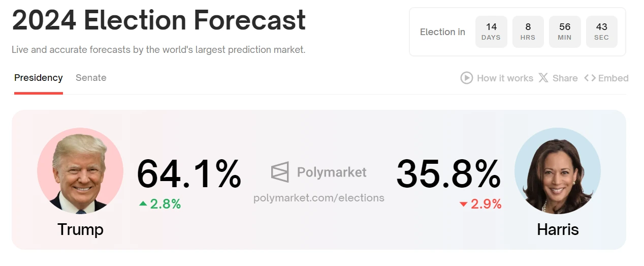Select the Trump portrait photo
644x266 pixels.
[x=80, y=170]
